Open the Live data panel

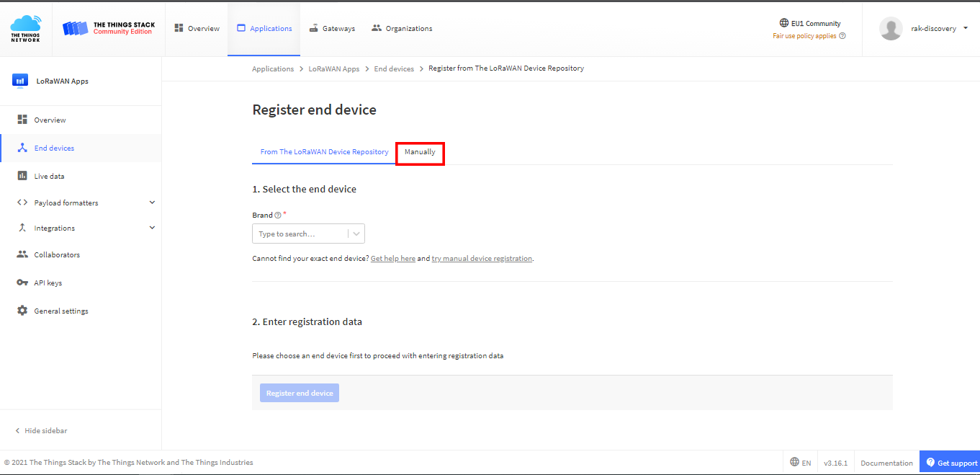point(50,175)
